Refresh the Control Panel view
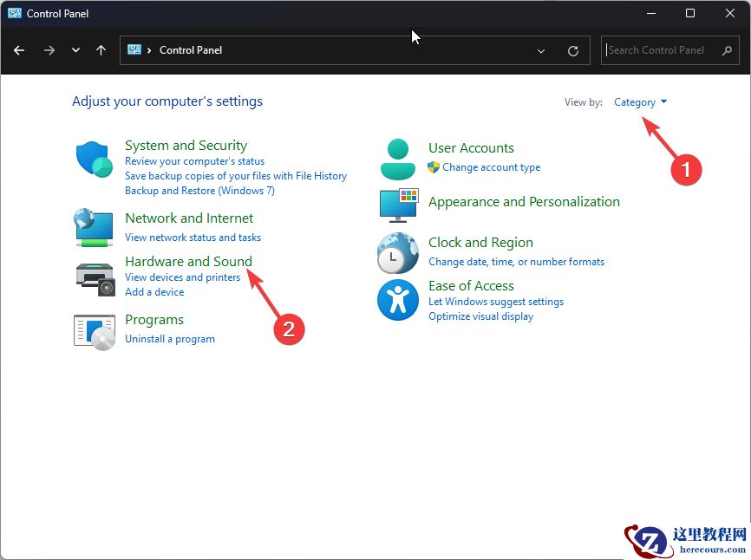 (x=573, y=51)
